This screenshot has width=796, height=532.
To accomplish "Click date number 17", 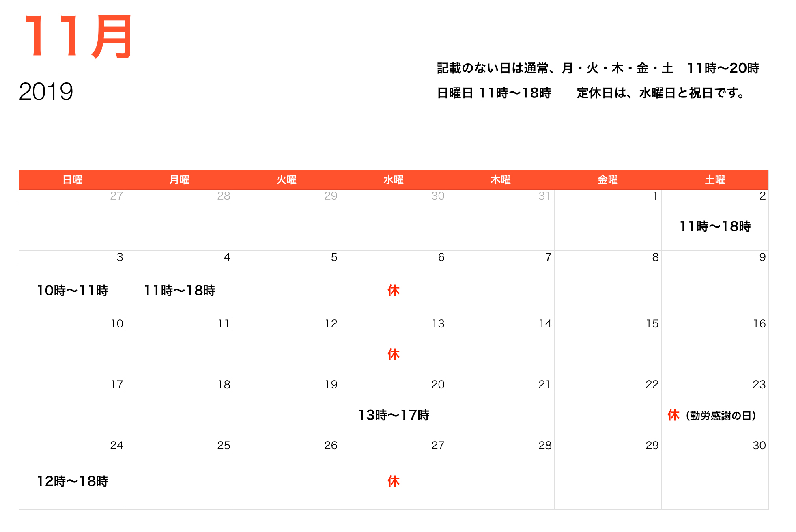I will pos(117,385).
